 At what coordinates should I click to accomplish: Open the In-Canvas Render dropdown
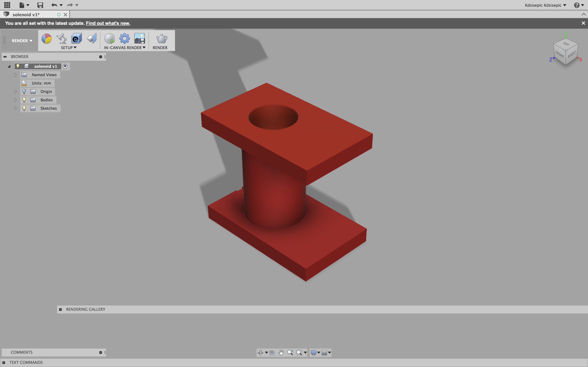click(x=144, y=48)
